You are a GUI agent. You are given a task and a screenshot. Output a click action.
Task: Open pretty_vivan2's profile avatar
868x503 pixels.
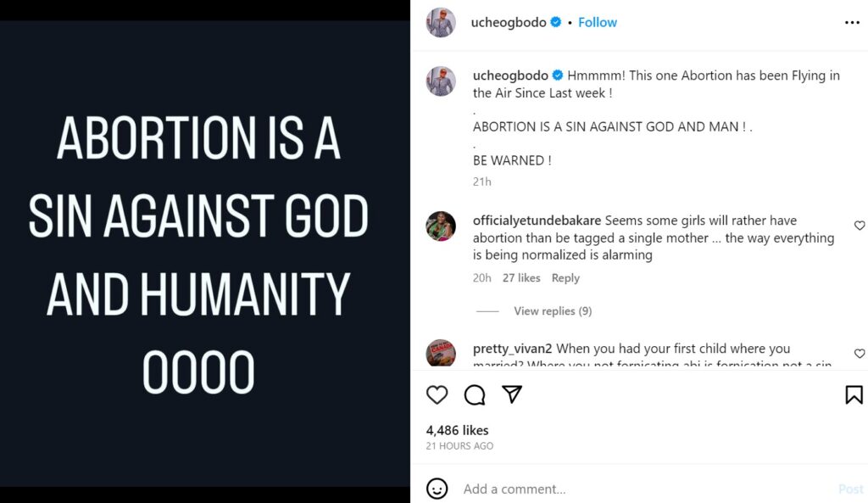coord(441,353)
